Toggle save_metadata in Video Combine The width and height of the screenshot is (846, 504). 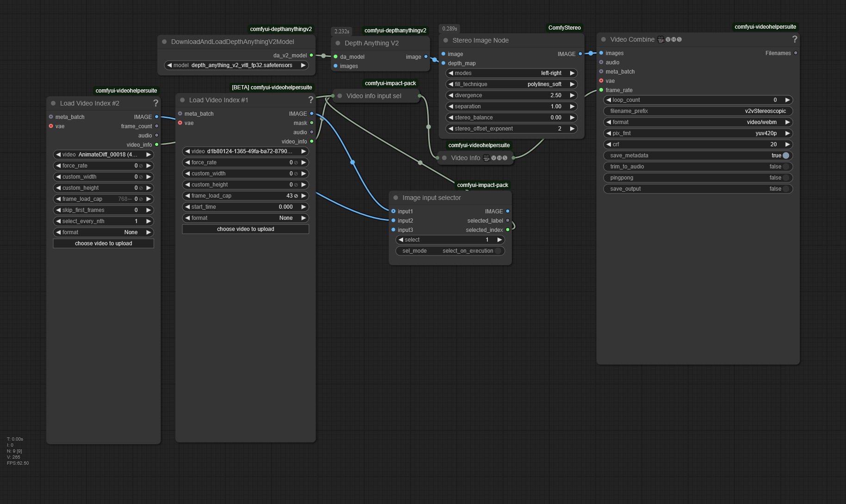(x=785, y=156)
